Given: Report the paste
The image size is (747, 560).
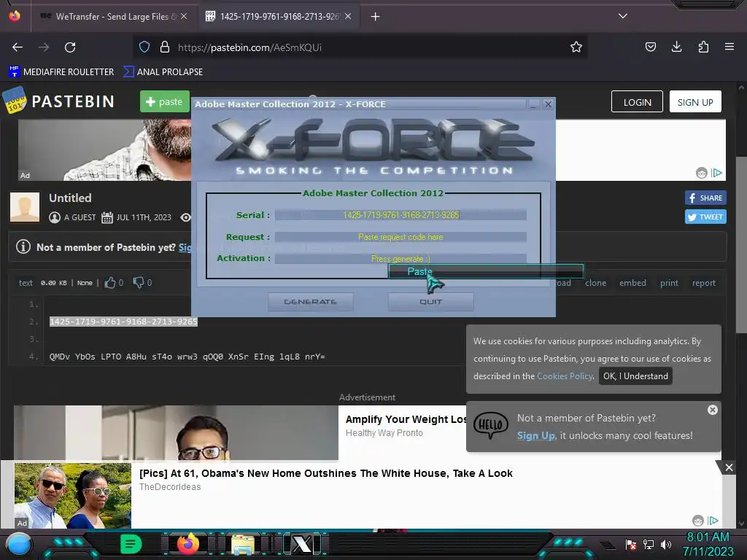Looking at the screenshot, I should [x=704, y=283].
